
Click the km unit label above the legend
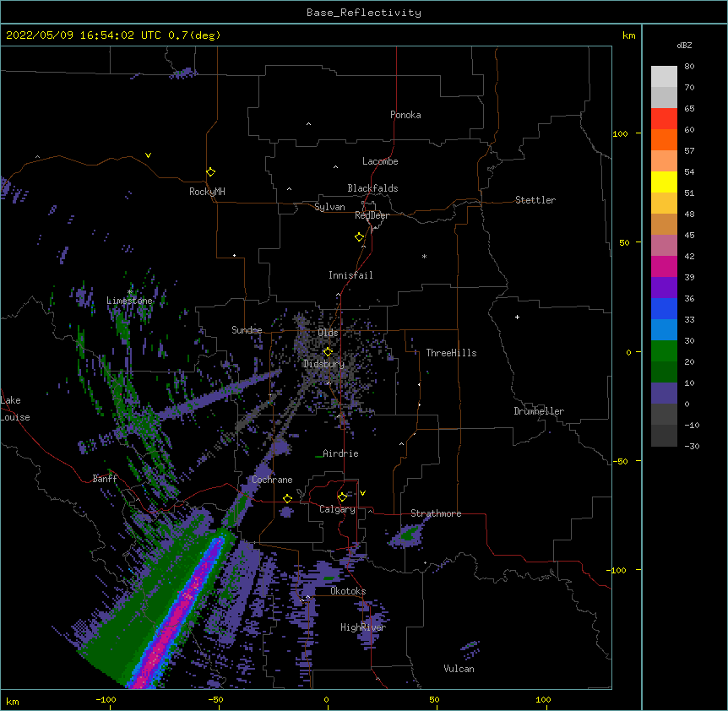(x=628, y=35)
